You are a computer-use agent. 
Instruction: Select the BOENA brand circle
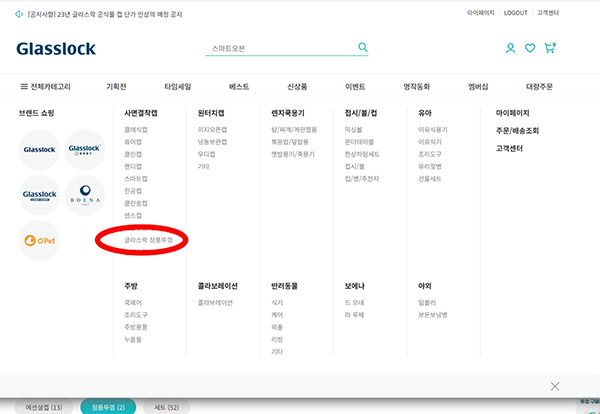click(85, 195)
